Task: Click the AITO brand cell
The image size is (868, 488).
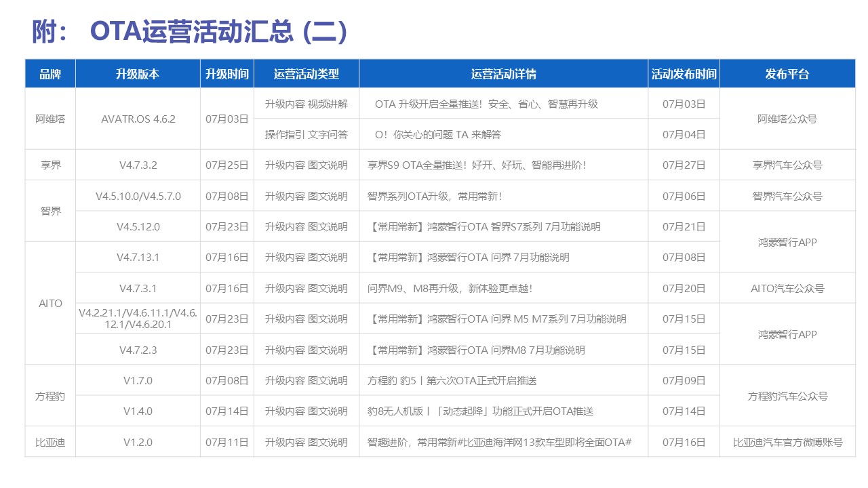Action: (x=50, y=303)
